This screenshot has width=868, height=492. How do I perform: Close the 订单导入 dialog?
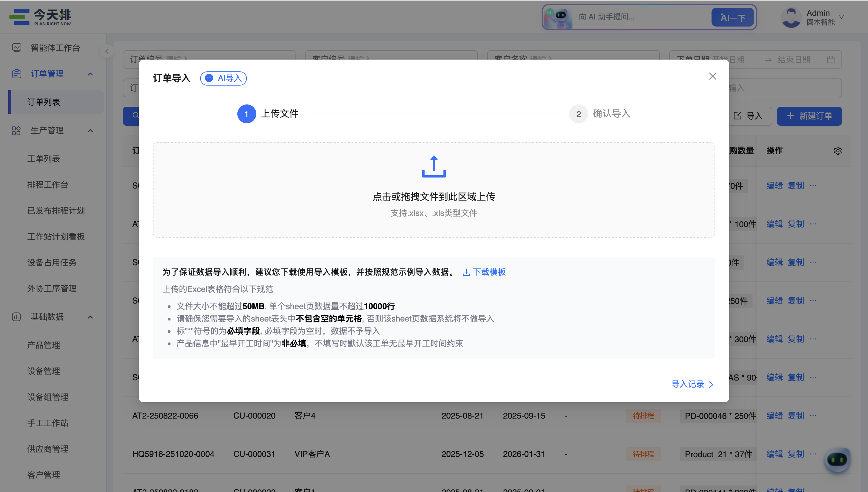[712, 76]
